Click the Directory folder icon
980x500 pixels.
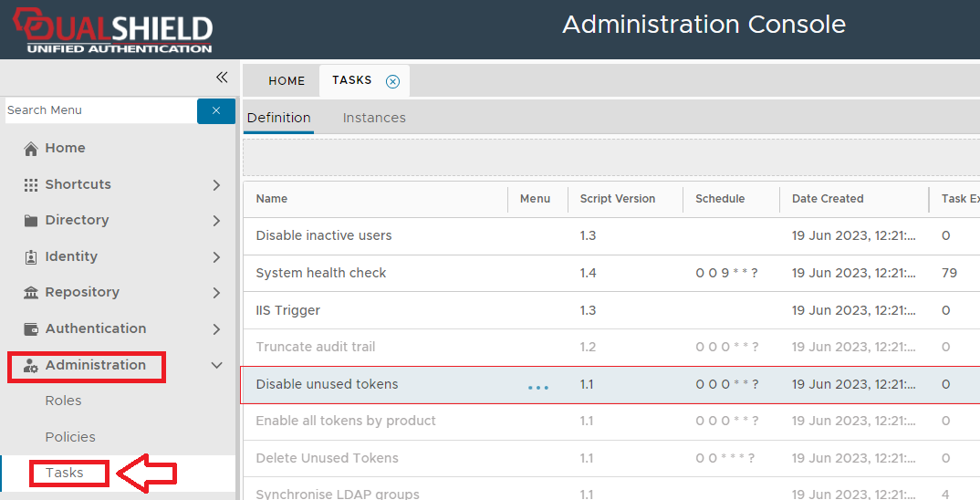coord(31,221)
